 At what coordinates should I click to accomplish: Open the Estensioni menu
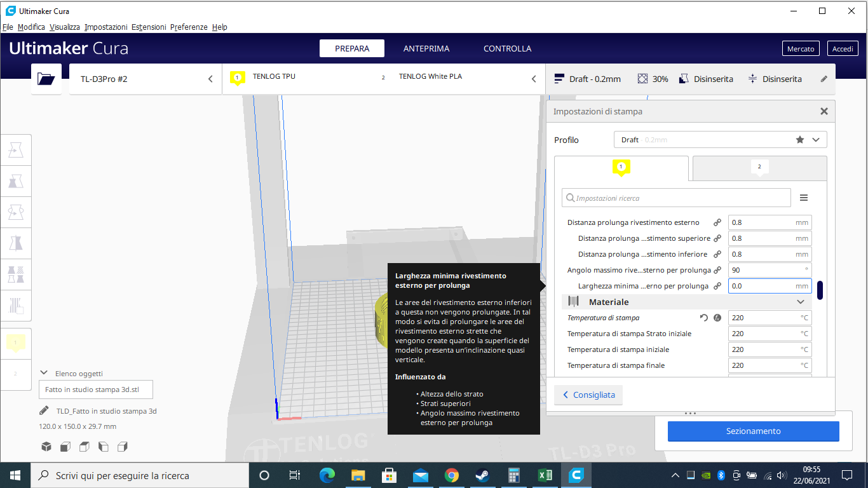pos(149,27)
